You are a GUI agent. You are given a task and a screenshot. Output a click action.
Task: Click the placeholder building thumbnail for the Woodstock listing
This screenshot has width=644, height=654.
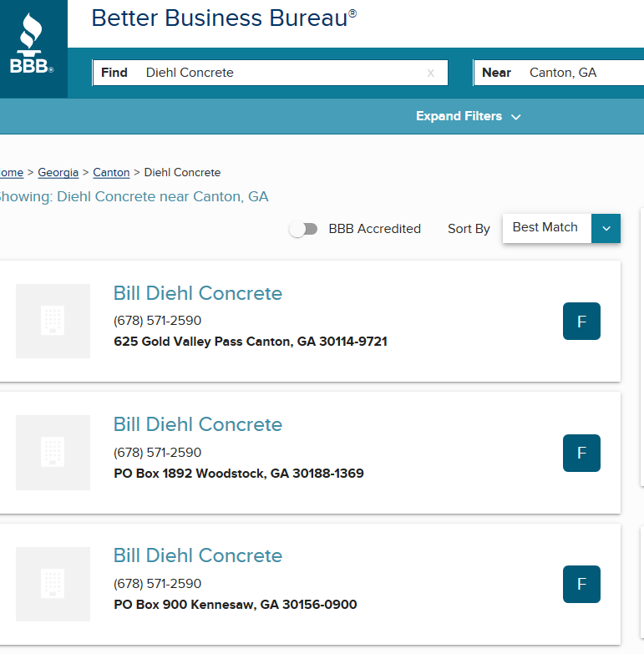pyautogui.click(x=53, y=453)
